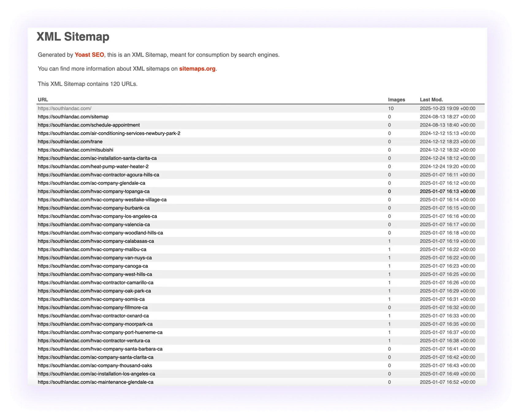This screenshot has height=420, width=521.
Task: Open the homepage URL southlandac.com
Action: 64,108
